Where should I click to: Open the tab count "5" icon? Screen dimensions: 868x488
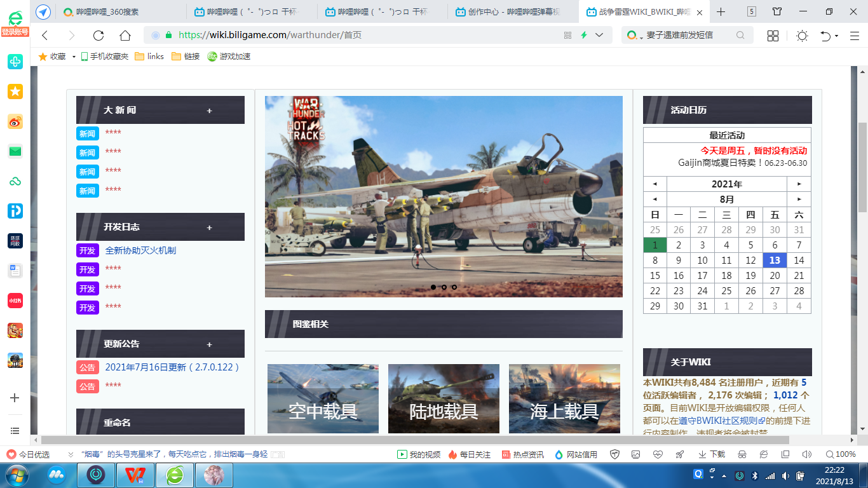click(x=752, y=11)
